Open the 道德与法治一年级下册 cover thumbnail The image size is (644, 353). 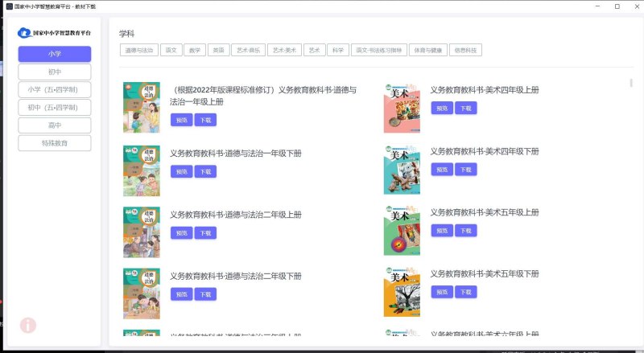[142, 170]
